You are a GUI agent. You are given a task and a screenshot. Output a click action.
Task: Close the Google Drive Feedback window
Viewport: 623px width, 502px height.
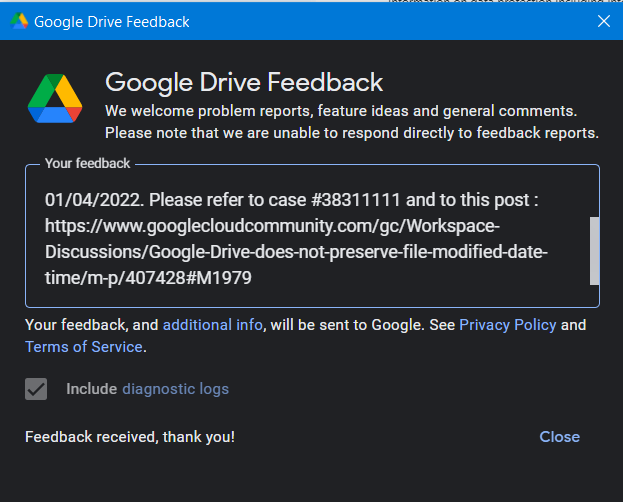[x=604, y=21]
